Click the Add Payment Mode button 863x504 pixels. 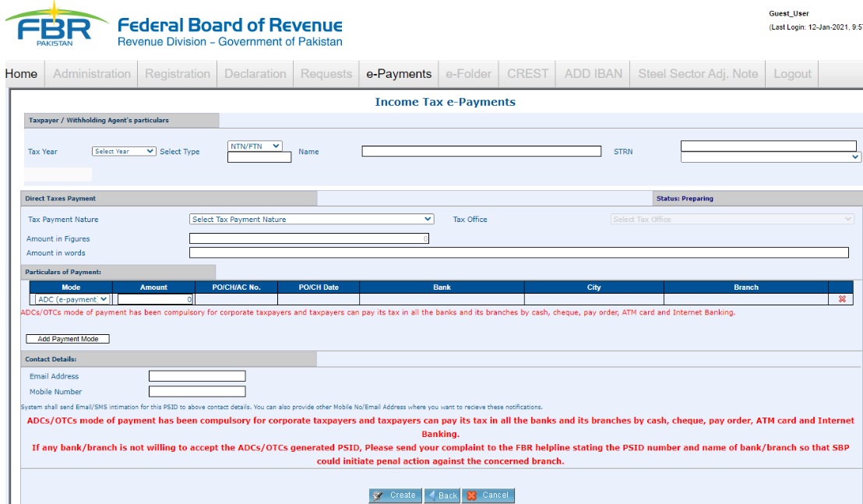[68, 339]
